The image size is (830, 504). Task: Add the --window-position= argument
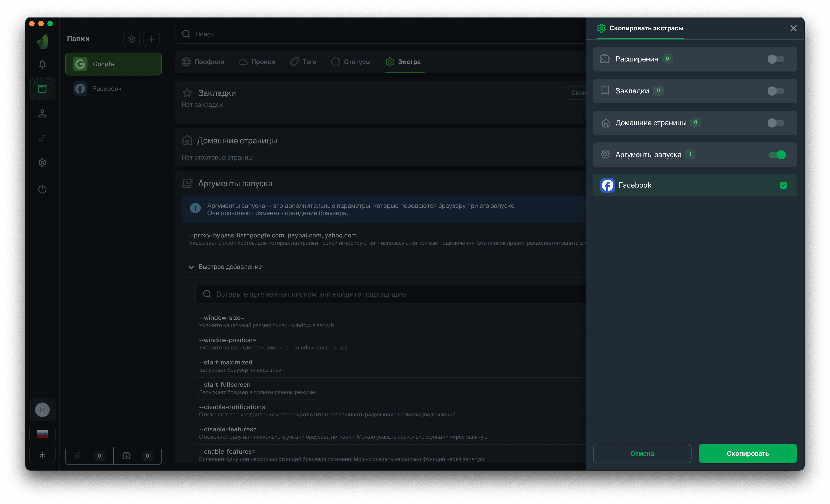pyautogui.click(x=391, y=344)
